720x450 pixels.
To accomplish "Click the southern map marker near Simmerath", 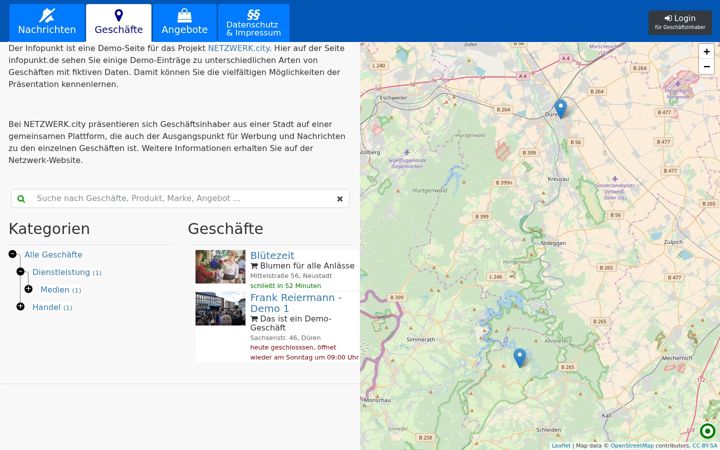I will 519,358.
